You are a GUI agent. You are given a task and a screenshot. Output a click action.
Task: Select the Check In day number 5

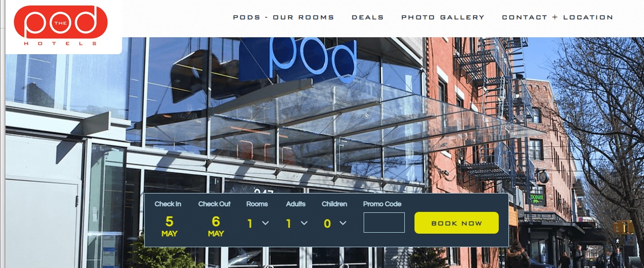(x=169, y=222)
